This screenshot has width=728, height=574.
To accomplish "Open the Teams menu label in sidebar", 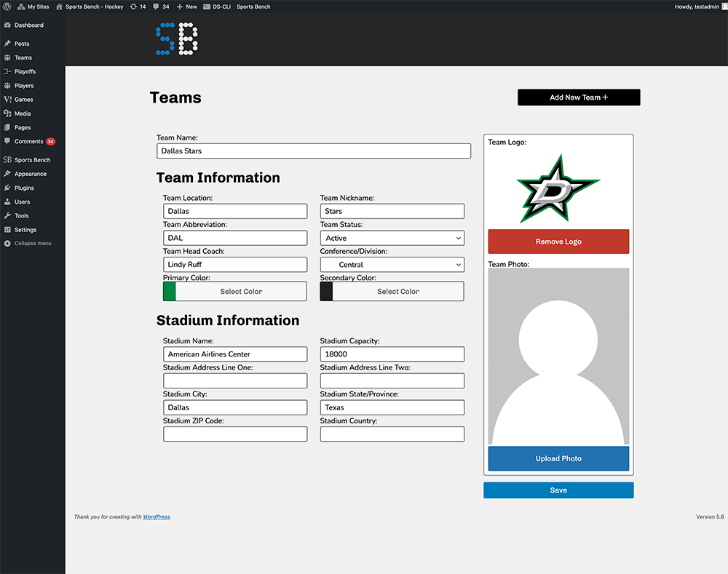I will (x=23, y=57).
